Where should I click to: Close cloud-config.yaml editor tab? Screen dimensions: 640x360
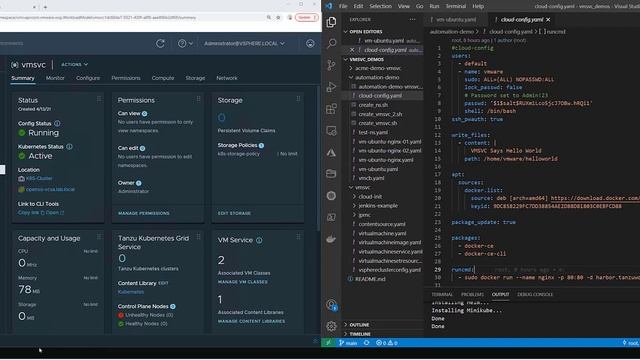tap(548, 20)
